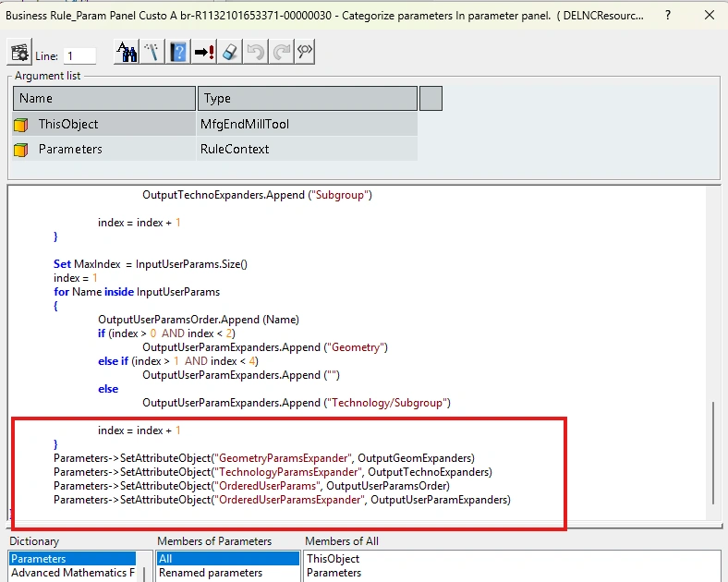
Task: Click the comment search bubble icon
Action: pyautogui.click(x=305, y=52)
